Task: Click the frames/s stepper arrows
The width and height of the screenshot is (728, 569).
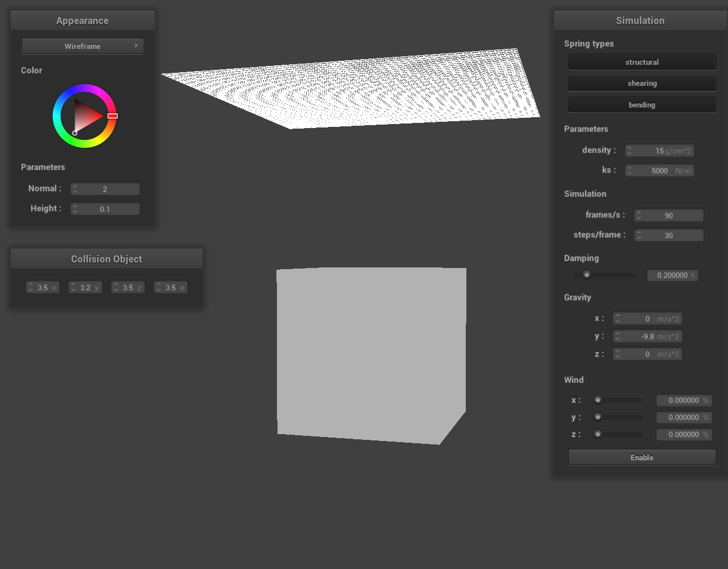Action: tap(639, 215)
